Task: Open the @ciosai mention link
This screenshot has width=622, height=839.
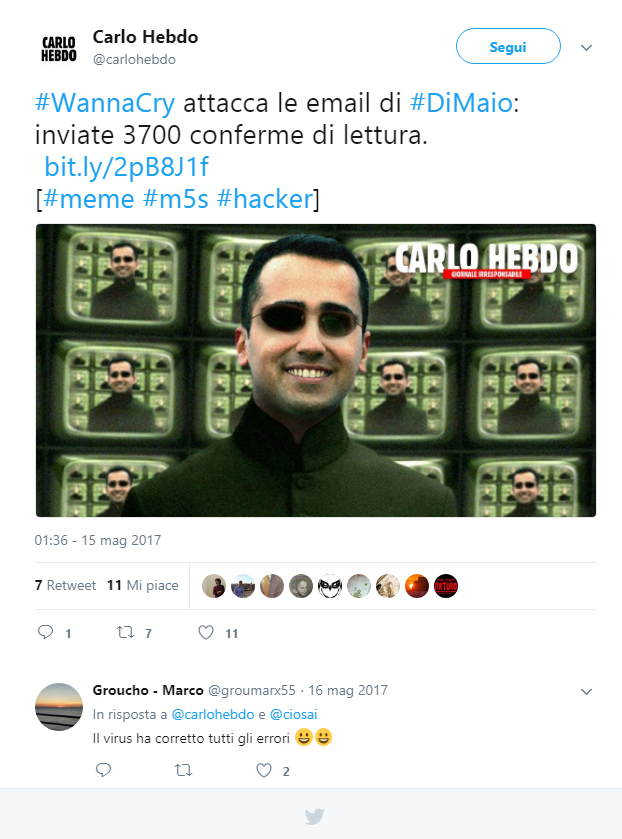Action: pyautogui.click(x=293, y=714)
